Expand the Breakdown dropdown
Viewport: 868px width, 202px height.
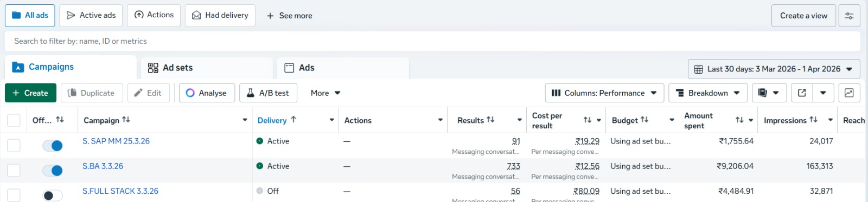pos(708,93)
